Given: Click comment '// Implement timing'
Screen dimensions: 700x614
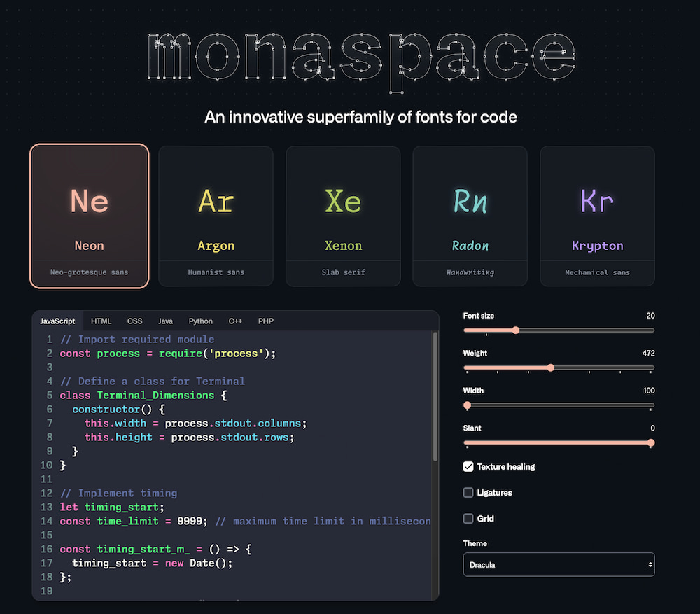Looking at the screenshot, I should click(119, 494).
